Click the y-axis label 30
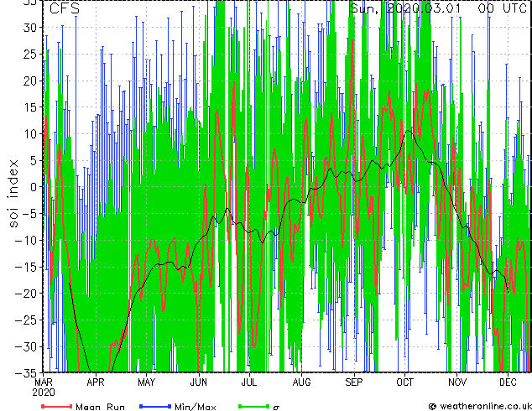 pyautogui.click(x=30, y=27)
